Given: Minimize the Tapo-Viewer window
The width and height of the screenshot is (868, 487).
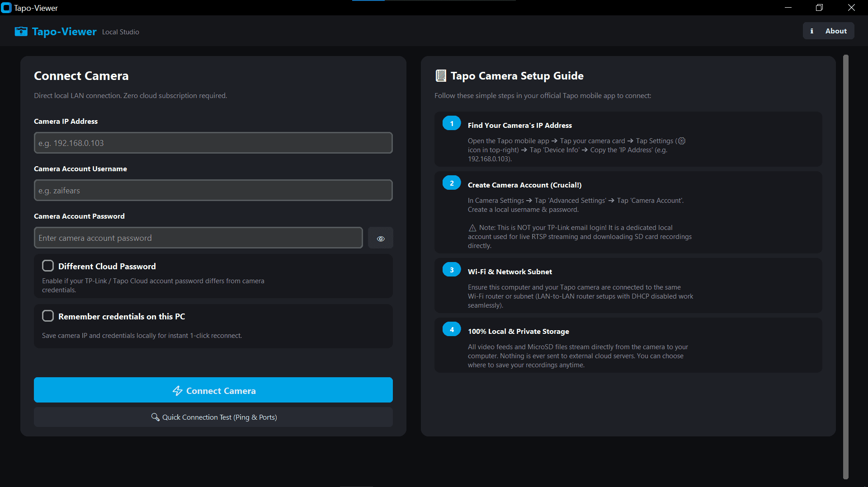Looking at the screenshot, I should (788, 8).
